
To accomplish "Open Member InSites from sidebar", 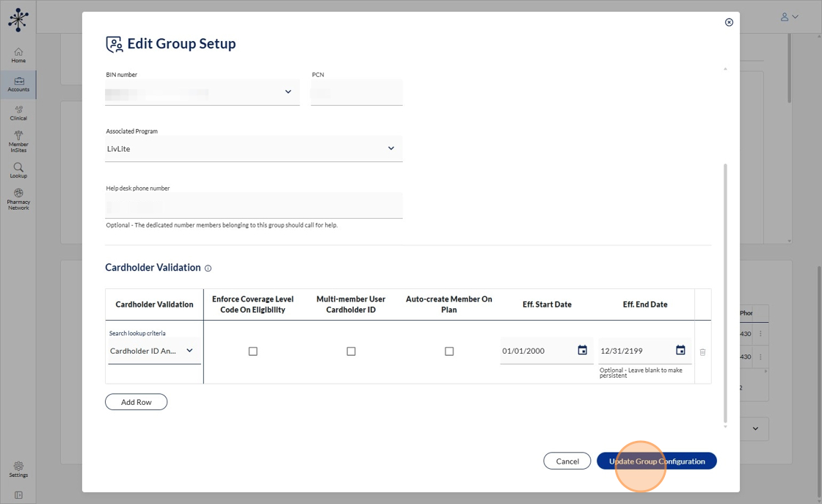I will click(18, 142).
